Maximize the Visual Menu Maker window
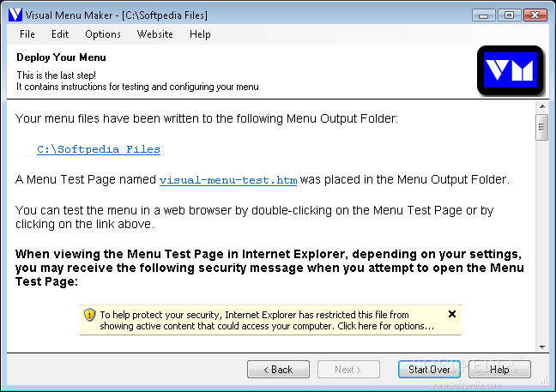 tap(509, 15)
